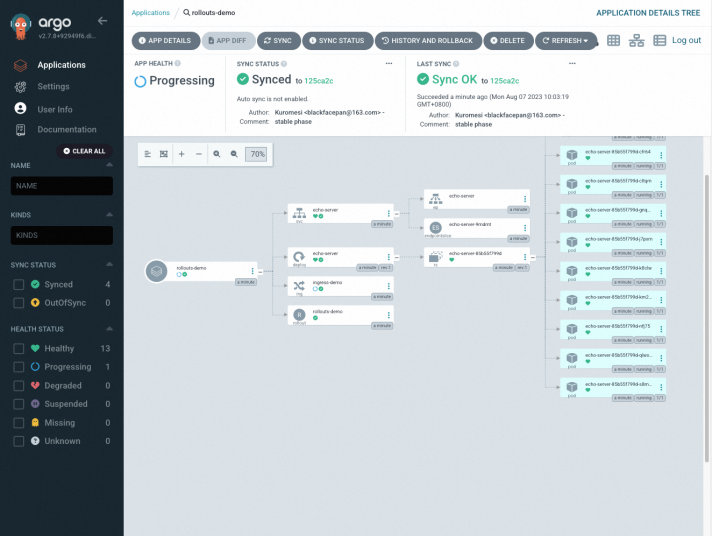Screen dimensions: 712x536
Task: Switch to the list view icon
Action: (x=659, y=40)
